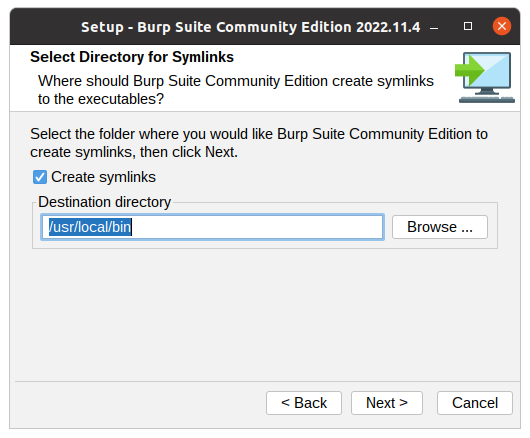Click the Create symlinks label text

(x=103, y=177)
